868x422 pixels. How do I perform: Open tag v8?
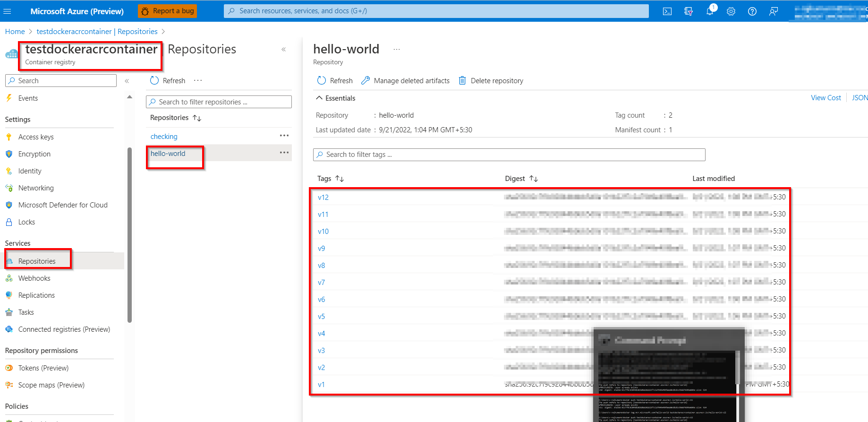click(x=321, y=266)
